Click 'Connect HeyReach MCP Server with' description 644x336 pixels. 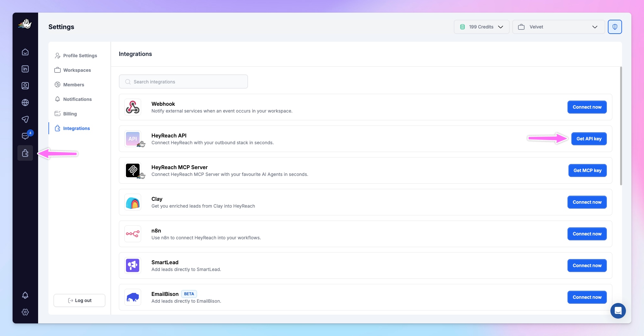coord(230,174)
